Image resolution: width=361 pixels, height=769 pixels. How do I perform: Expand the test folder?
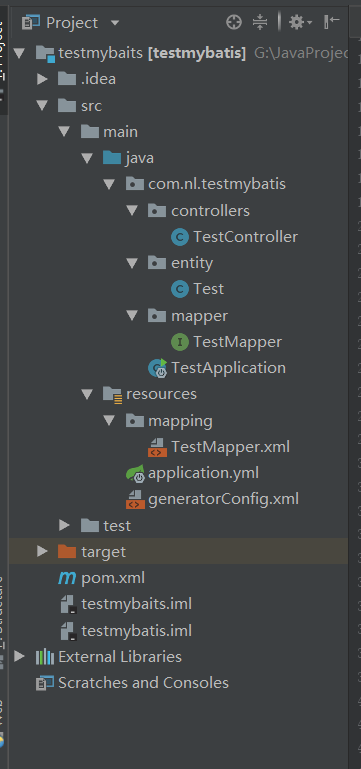click(65, 525)
